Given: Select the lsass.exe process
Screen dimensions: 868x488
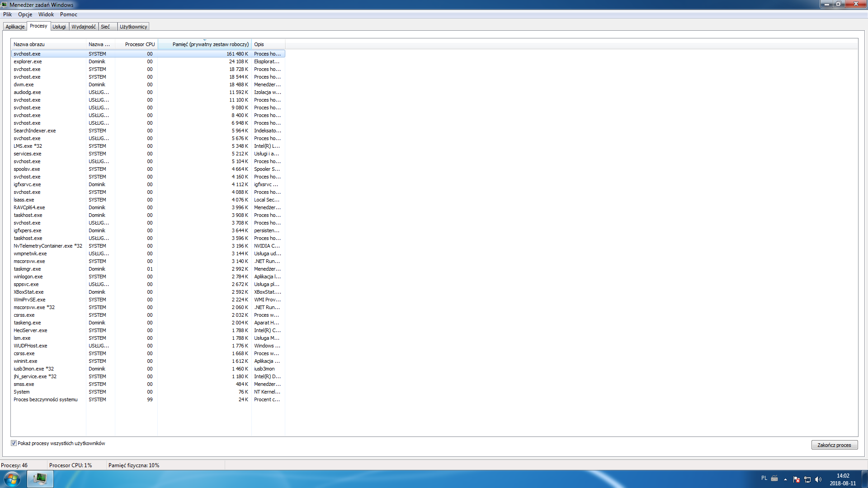Looking at the screenshot, I should [148, 200].
